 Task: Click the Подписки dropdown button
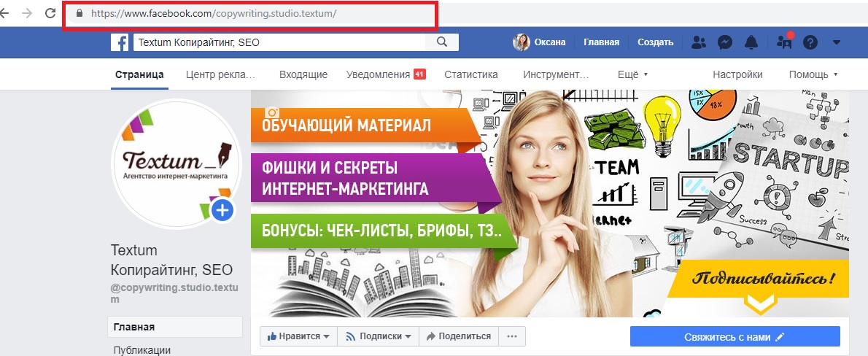(378, 336)
